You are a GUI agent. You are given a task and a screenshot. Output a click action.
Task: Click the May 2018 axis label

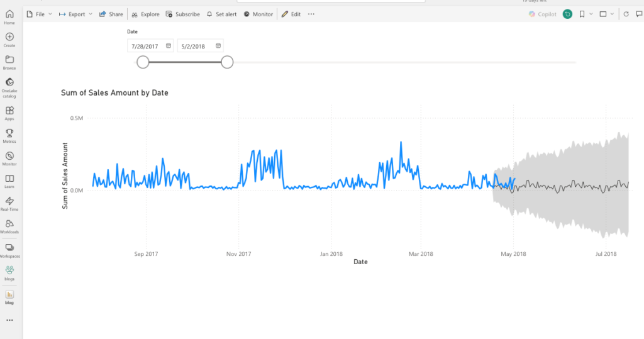[513, 254]
